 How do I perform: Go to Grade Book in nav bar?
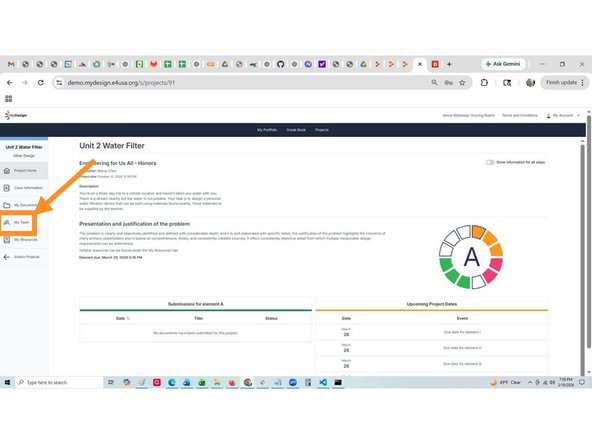click(296, 130)
